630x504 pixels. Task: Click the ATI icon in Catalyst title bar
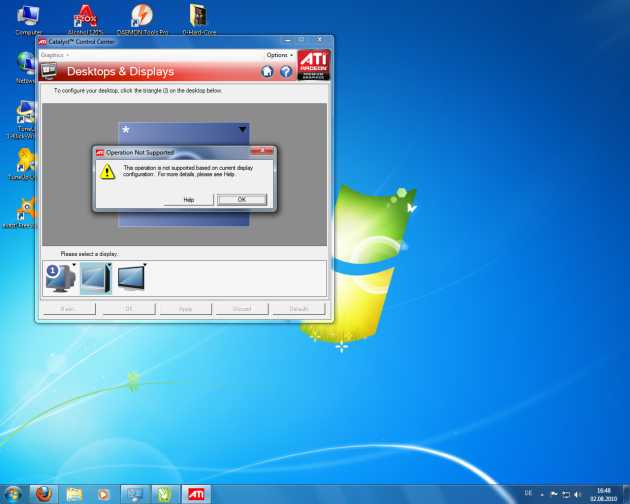[43, 42]
